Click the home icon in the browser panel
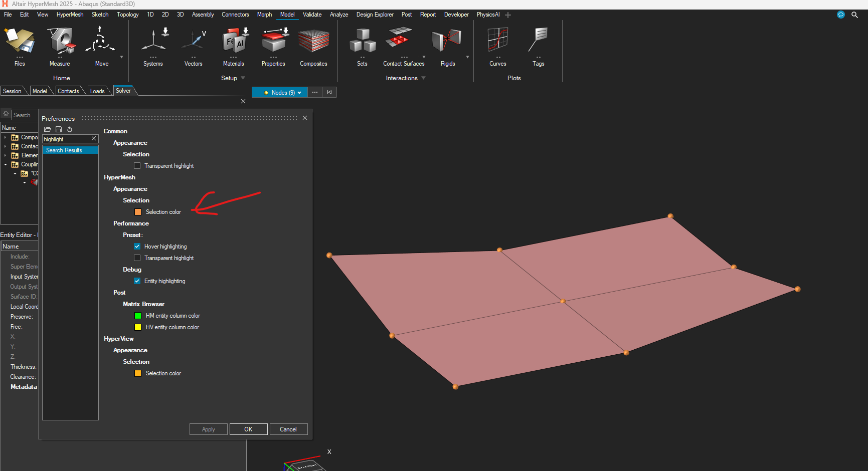This screenshot has height=471, width=868. click(6, 114)
